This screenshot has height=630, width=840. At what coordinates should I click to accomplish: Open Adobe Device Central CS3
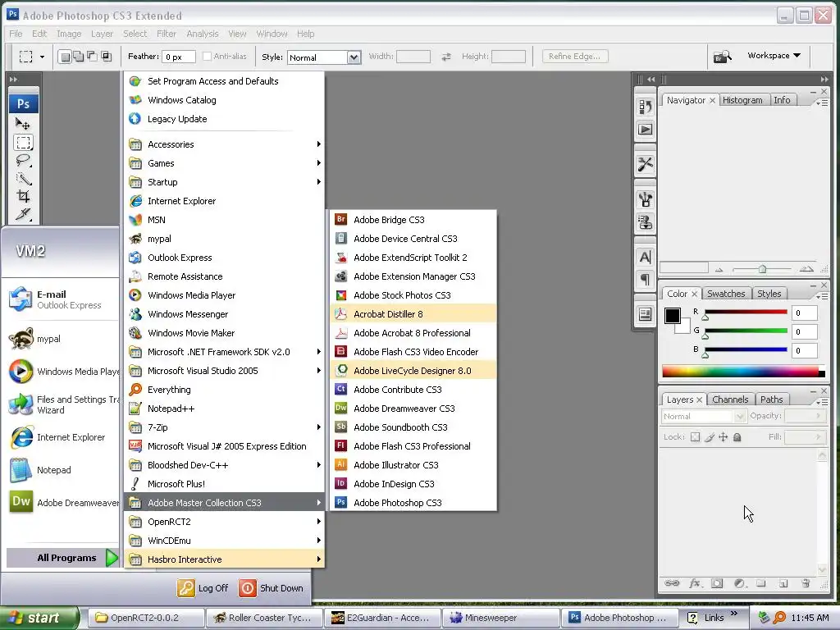pyautogui.click(x=413, y=239)
